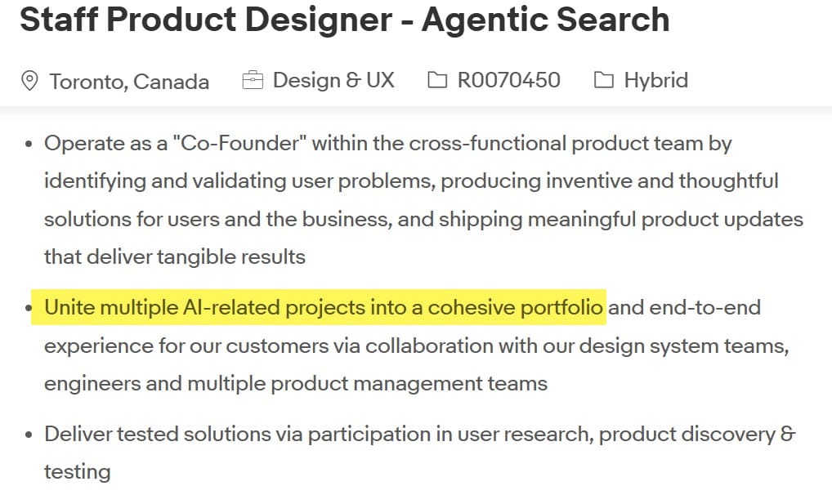Click the folder icon next to Hybrid

pos(604,80)
